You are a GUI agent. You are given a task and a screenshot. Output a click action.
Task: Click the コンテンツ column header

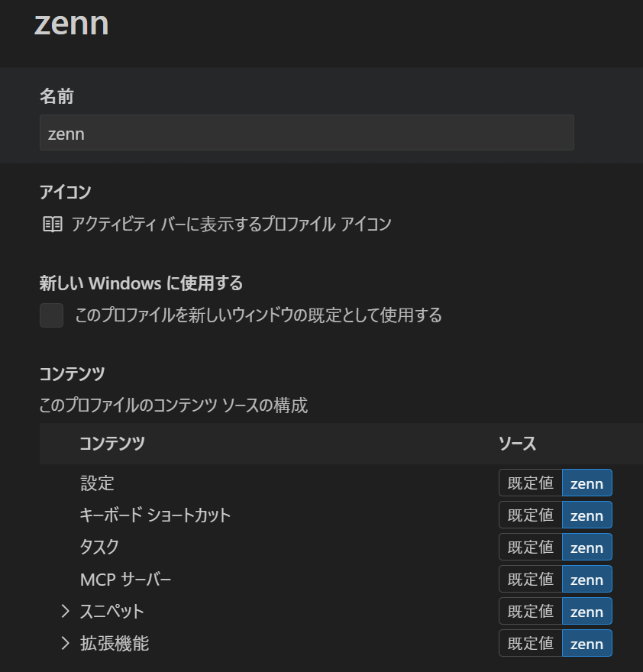pyautogui.click(x=112, y=443)
